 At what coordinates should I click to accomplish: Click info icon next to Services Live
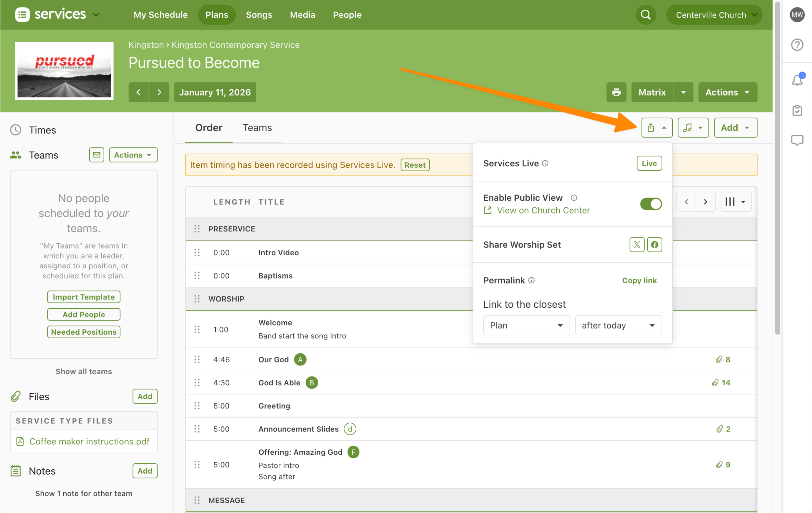click(545, 163)
